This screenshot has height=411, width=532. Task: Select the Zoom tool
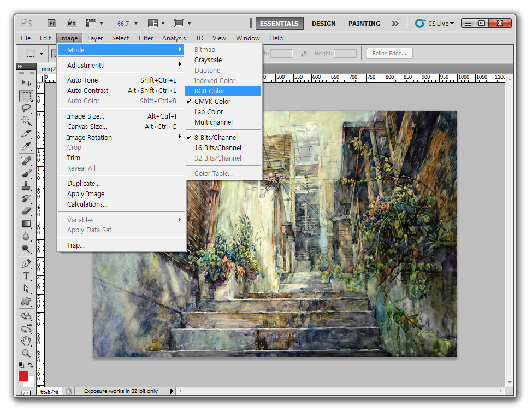coord(26,353)
